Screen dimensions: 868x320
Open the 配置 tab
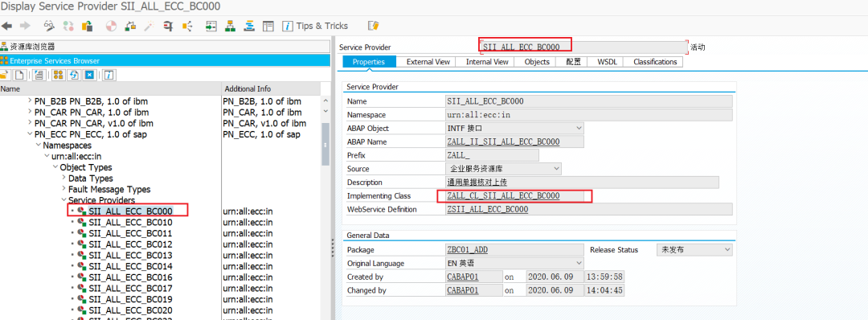tap(574, 62)
